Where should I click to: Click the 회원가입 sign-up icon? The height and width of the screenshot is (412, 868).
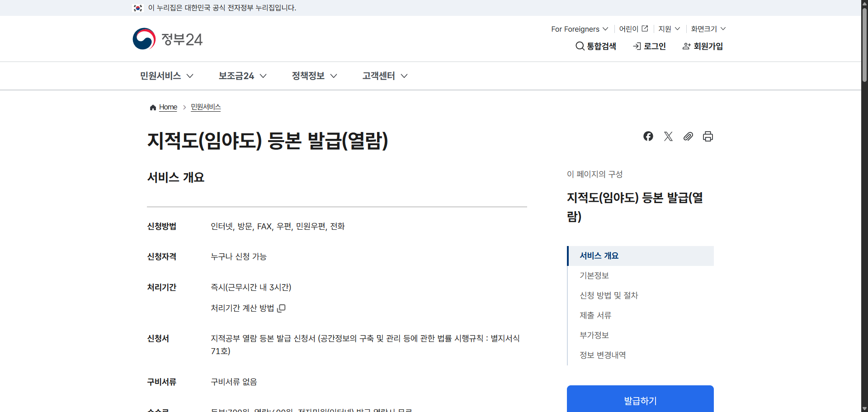click(702, 46)
